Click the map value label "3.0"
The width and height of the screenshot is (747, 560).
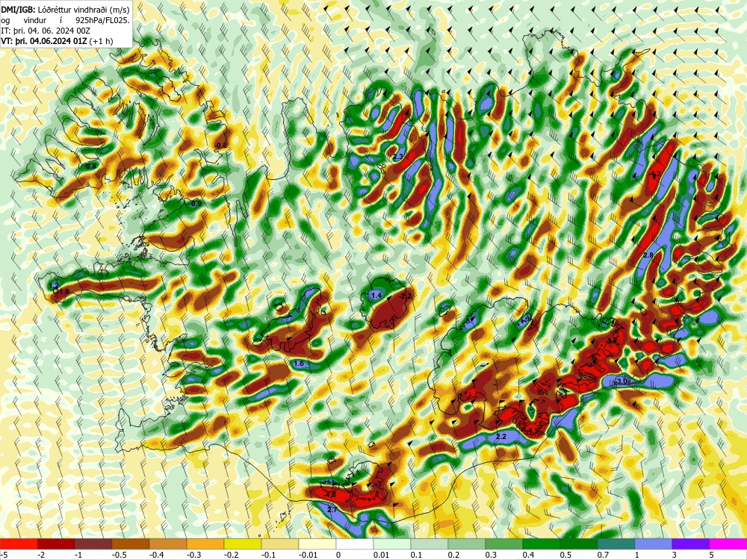[623, 382]
